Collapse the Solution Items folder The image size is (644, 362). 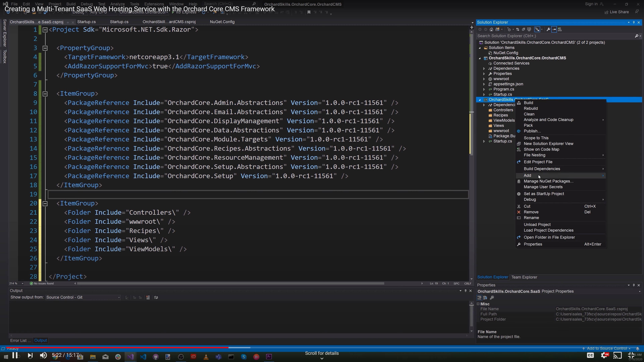[480, 48]
